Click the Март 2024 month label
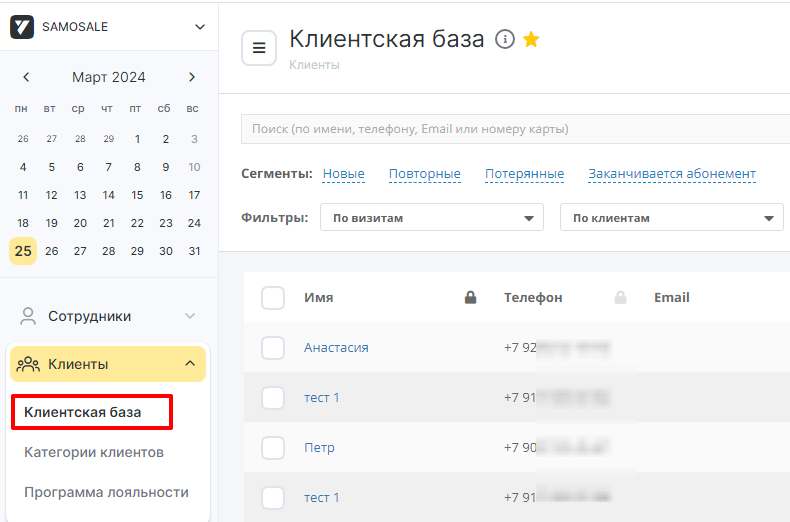790x522 pixels. [109, 77]
